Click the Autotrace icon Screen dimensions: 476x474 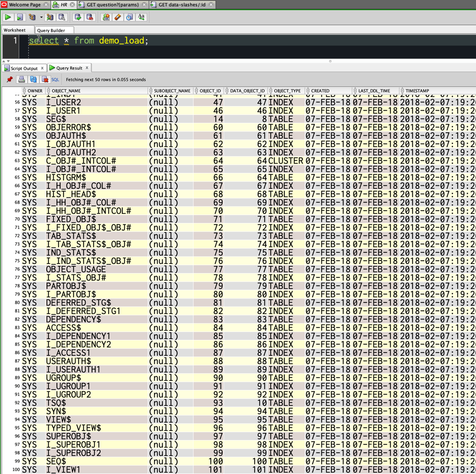50,17
